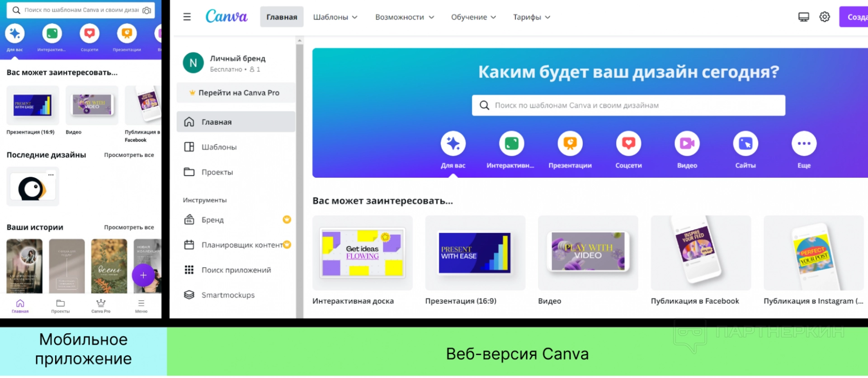Click Pro crown badge next to 'Планировщик контента'

(287, 245)
